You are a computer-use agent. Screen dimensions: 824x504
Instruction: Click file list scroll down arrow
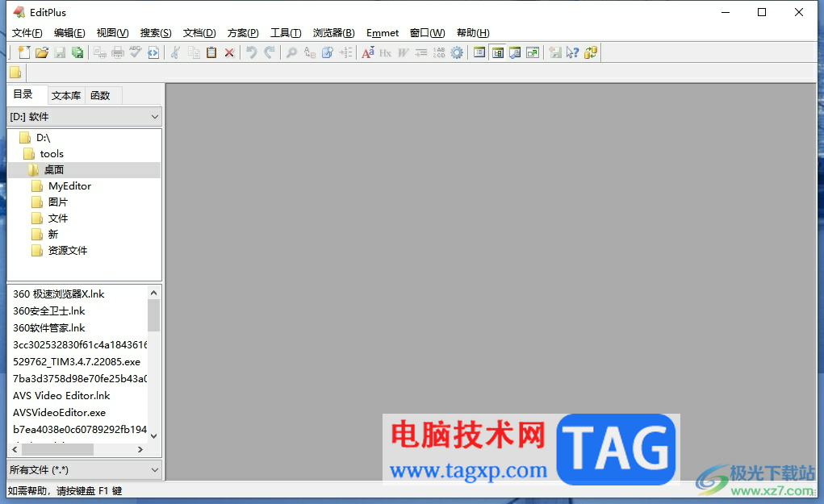pos(154,435)
